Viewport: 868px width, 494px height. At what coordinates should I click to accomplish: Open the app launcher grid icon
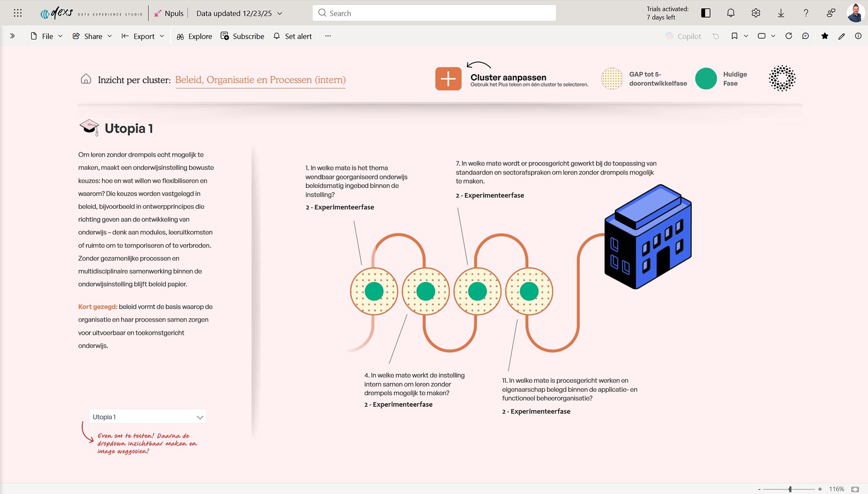tap(18, 13)
